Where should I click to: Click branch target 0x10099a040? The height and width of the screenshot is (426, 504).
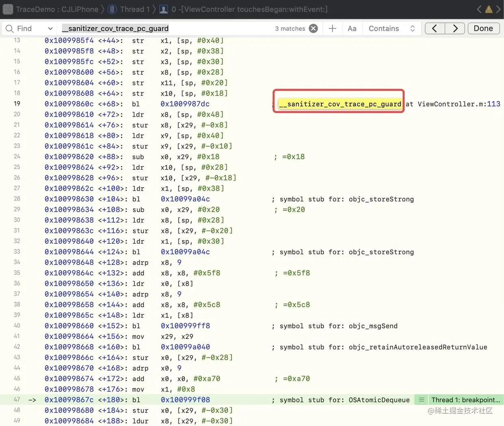tap(185, 347)
